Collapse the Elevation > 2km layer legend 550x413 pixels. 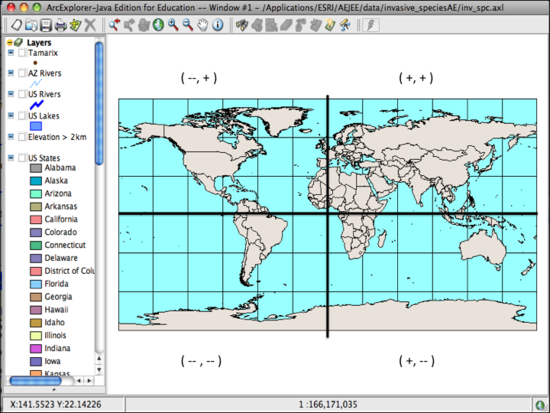pos(11,136)
